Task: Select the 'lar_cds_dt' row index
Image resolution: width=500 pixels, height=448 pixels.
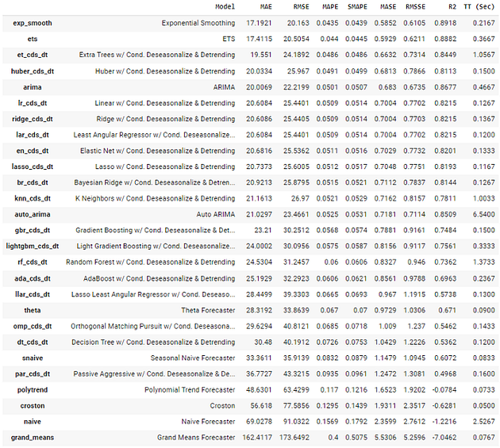Action: (x=33, y=135)
